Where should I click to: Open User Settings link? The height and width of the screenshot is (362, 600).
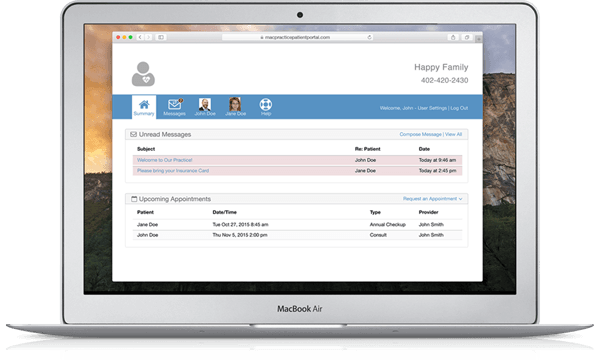pos(432,108)
